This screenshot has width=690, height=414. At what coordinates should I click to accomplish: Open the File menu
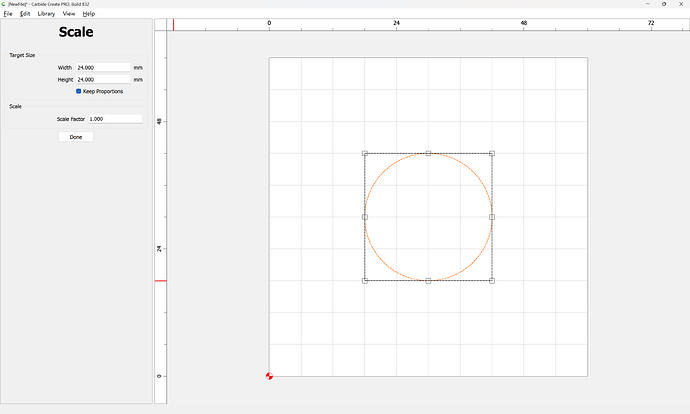pos(8,14)
